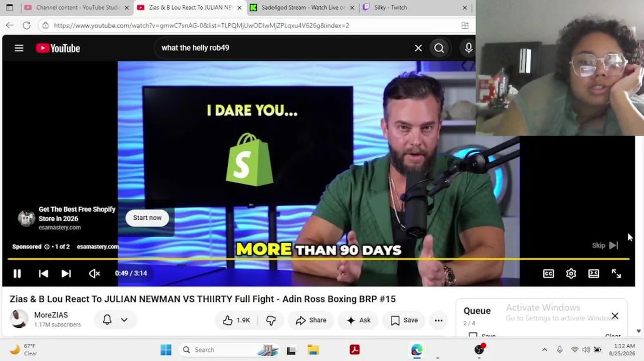The image size is (644, 361).
Task: Jump to the previous video in playlist
Action: click(x=44, y=273)
